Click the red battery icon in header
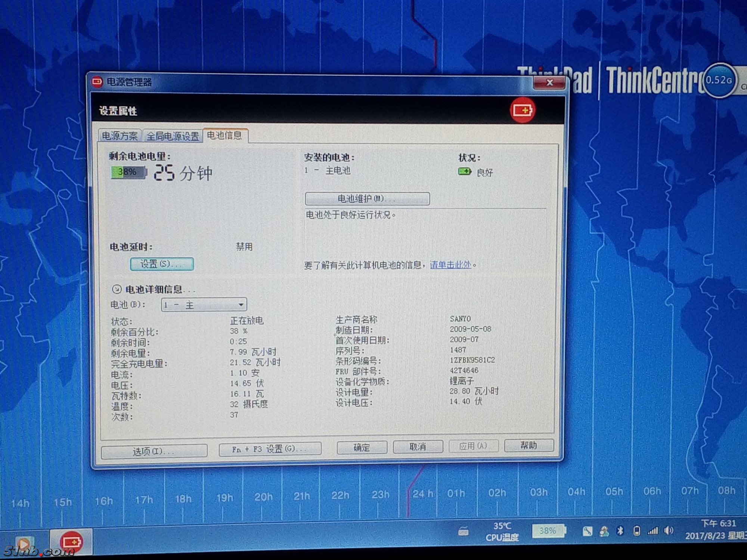 (523, 110)
